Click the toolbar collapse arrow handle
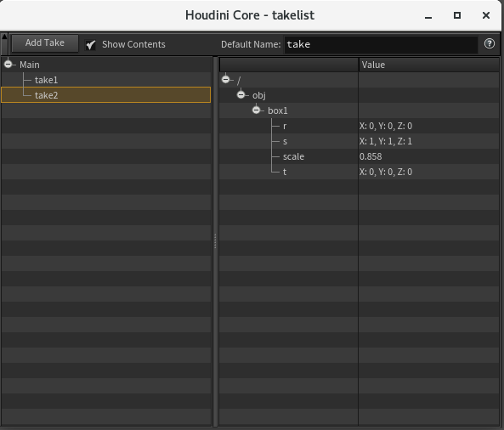 tap(4, 44)
